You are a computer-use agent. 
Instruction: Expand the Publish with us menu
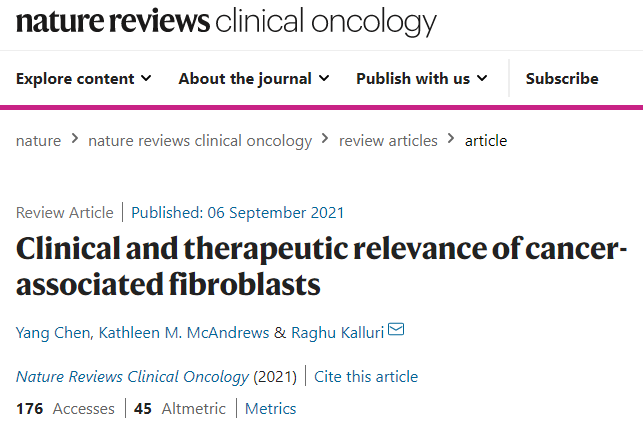point(422,78)
